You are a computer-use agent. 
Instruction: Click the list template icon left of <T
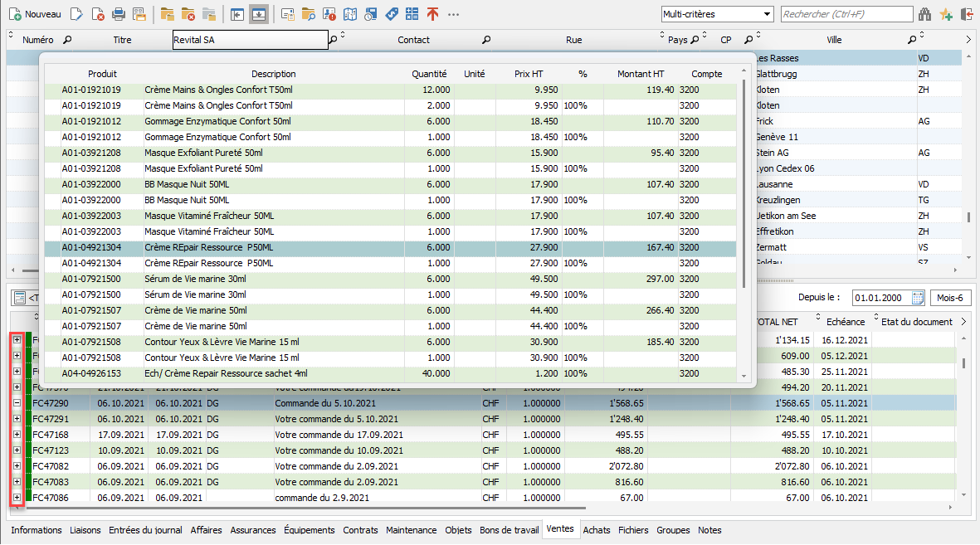pyautogui.click(x=19, y=298)
